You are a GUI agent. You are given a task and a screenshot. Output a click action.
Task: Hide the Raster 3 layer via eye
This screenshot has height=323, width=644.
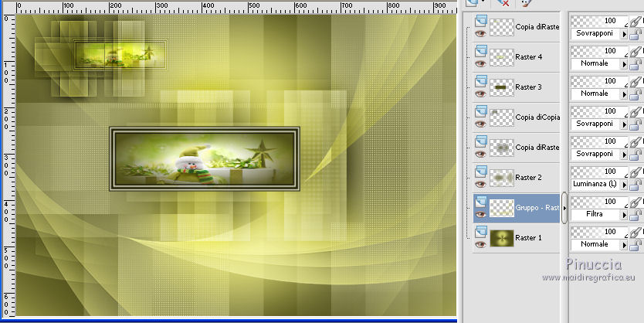tap(480, 93)
